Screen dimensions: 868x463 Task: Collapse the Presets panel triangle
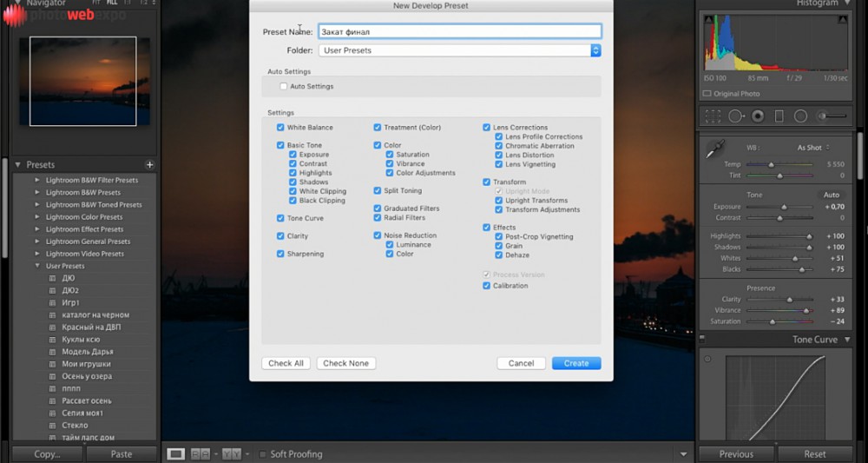pyautogui.click(x=17, y=164)
